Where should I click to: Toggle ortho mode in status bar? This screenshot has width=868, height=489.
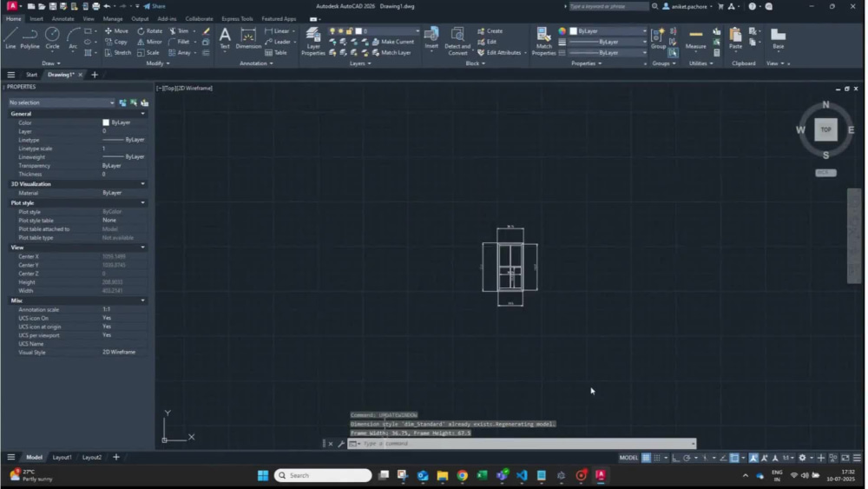pos(676,458)
